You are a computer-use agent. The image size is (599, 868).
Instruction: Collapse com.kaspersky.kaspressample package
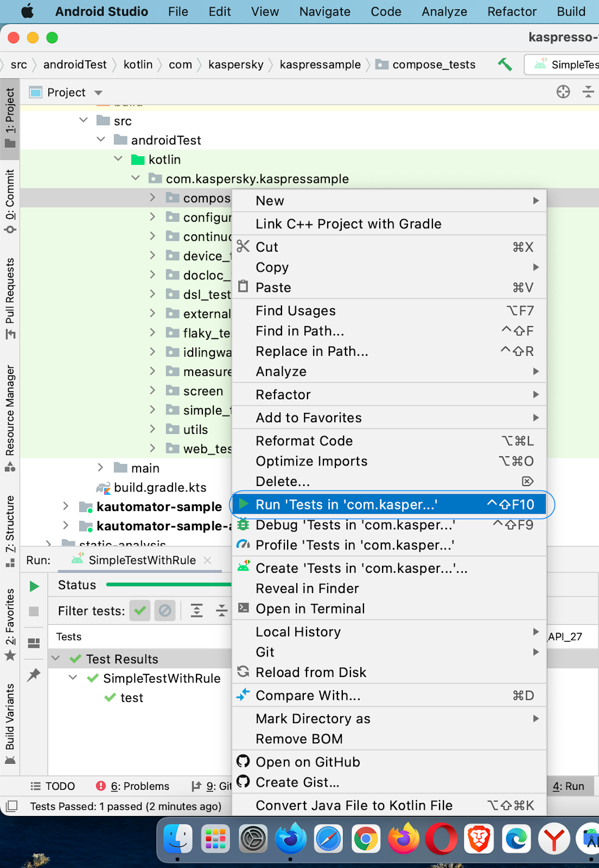(136, 178)
